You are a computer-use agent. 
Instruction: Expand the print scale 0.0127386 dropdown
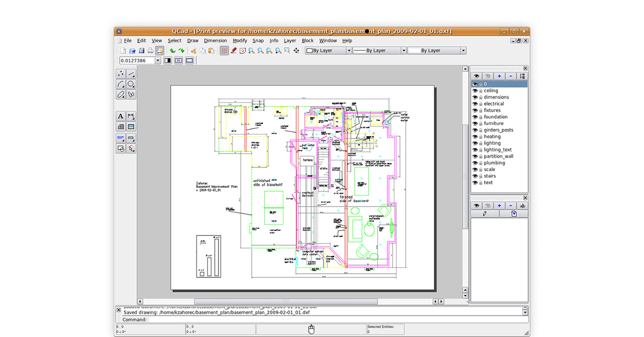(158, 61)
